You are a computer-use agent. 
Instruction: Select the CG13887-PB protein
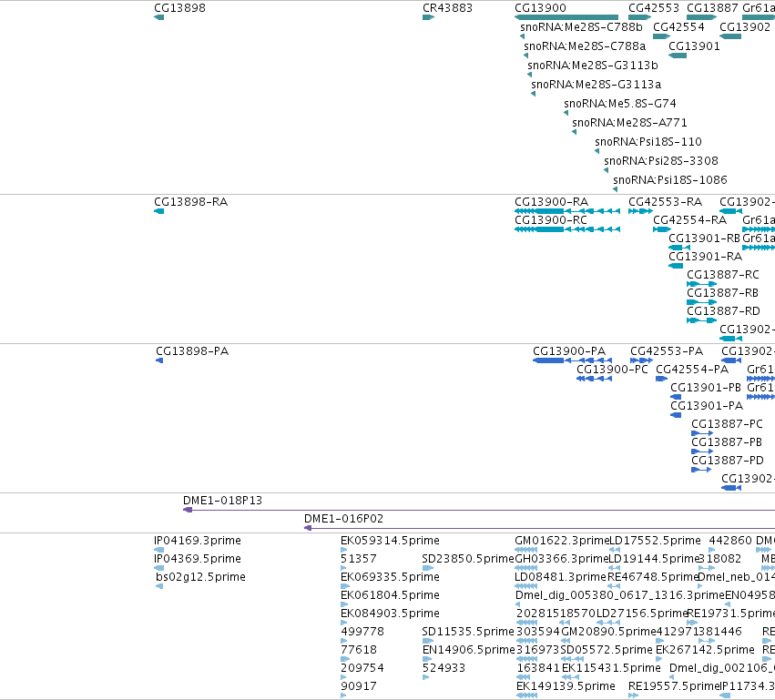click(702, 452)
